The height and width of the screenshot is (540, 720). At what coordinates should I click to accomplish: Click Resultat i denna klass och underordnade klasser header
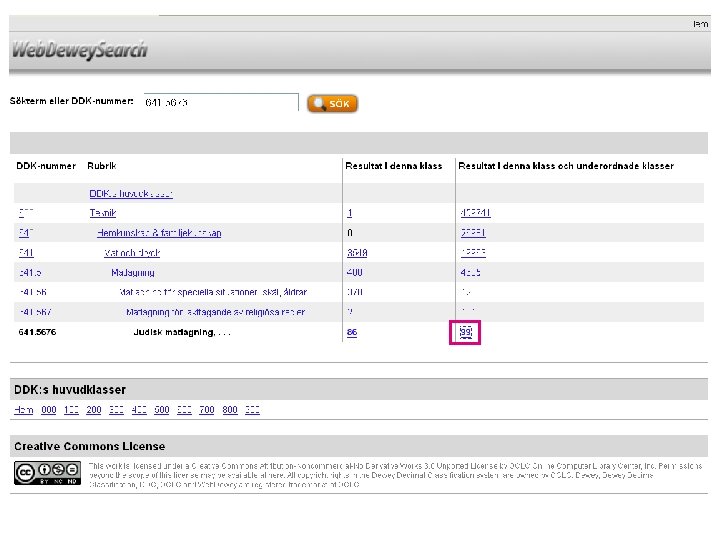566,166
